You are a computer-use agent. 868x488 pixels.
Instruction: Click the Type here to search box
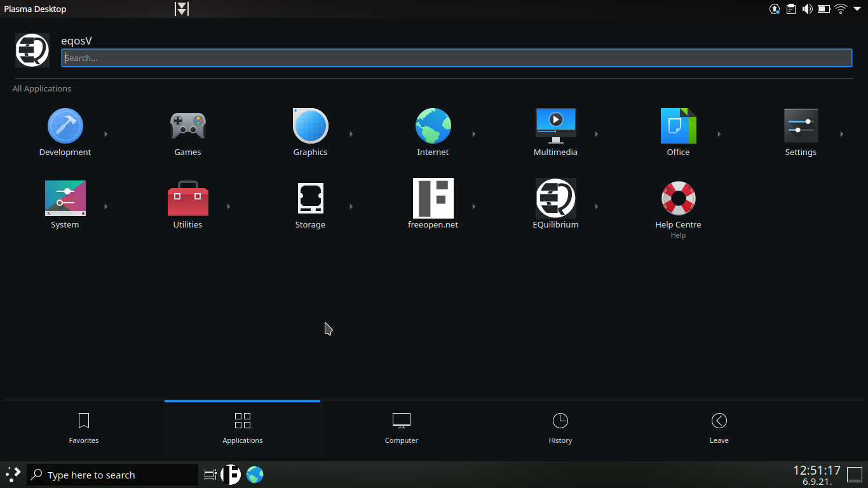(x=112, y=475)
